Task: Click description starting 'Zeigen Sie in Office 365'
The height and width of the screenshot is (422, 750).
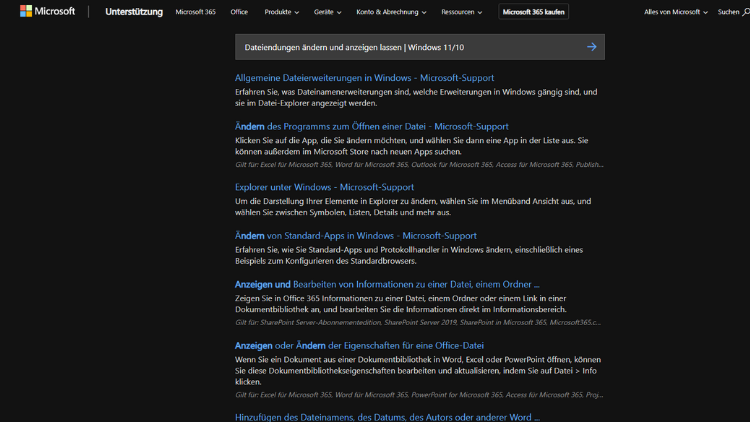Action: [401, 304]
